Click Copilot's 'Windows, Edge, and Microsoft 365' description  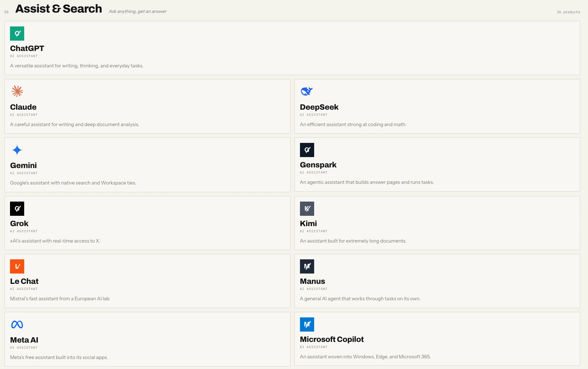365,357
